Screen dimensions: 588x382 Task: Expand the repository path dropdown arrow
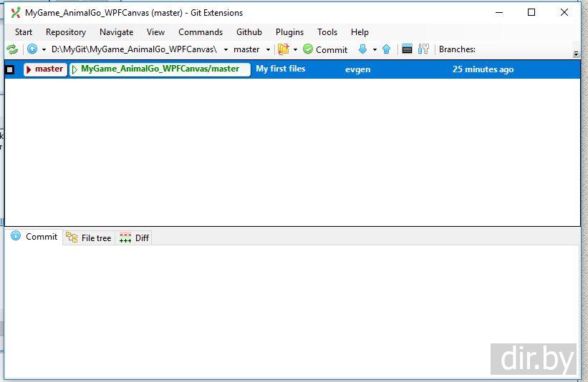click(226, 49)
